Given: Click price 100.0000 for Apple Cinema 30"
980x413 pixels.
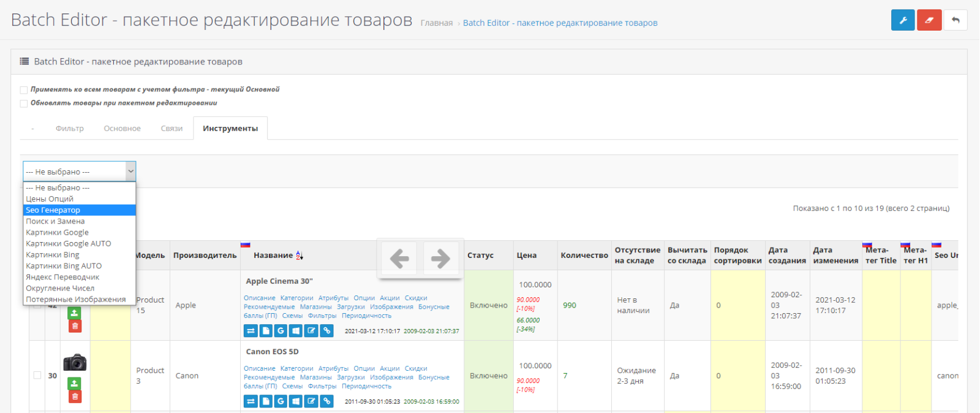Looking at the screenshot, I should click(x=535, y=285).
